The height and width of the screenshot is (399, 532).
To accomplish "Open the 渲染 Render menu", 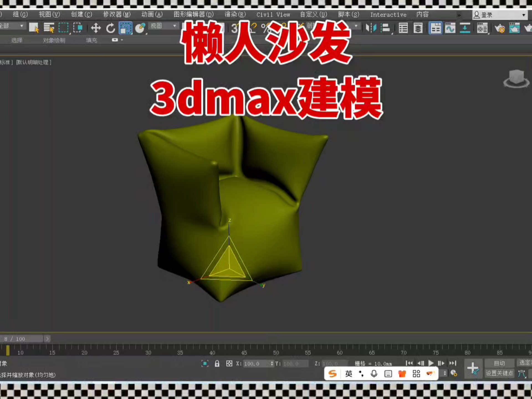I will 235,15.
